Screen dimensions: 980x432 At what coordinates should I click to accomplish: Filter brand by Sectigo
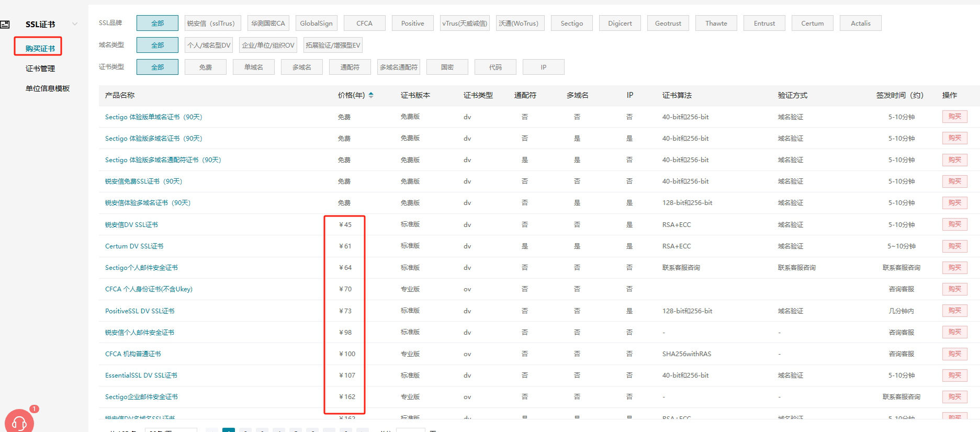[572, 24]
